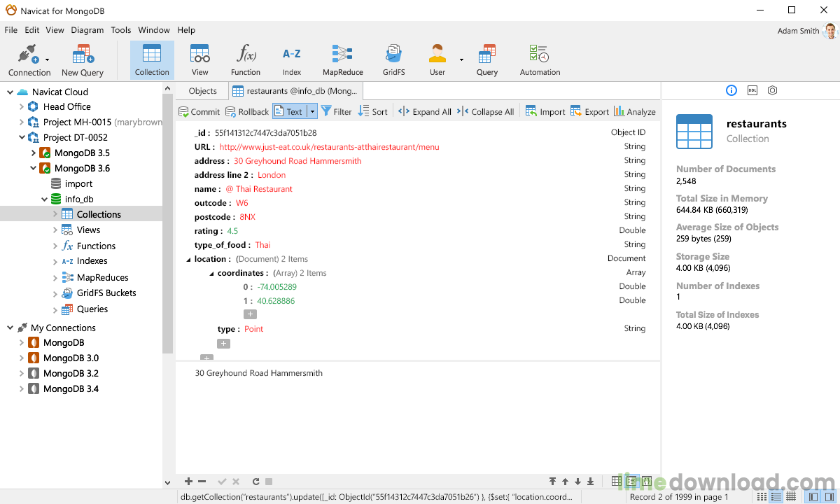This screenshot has height=504, width=840.
Task: Toggle the left navigation pane button
Action: 813,497
